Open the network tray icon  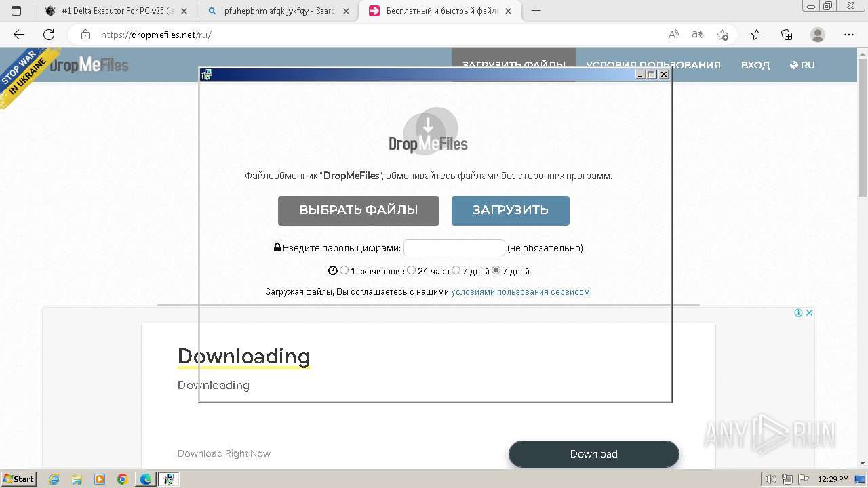point(787,479)
